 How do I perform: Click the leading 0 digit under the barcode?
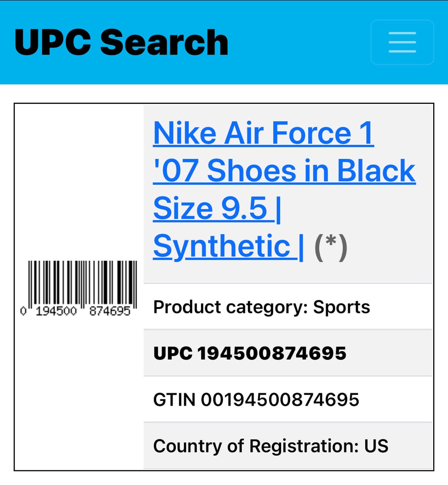pyautogui.click(x=23, y=311)
